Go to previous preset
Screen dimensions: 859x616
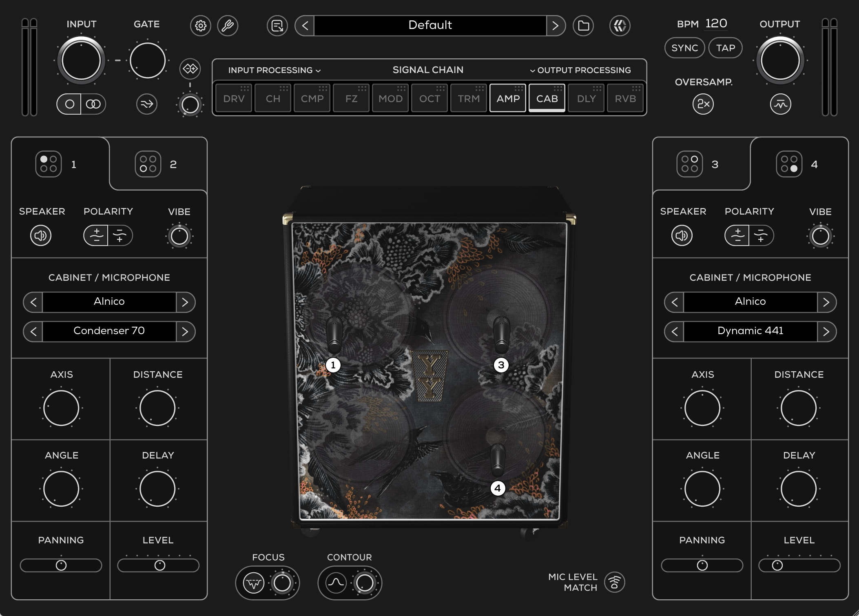pos(305,26)
